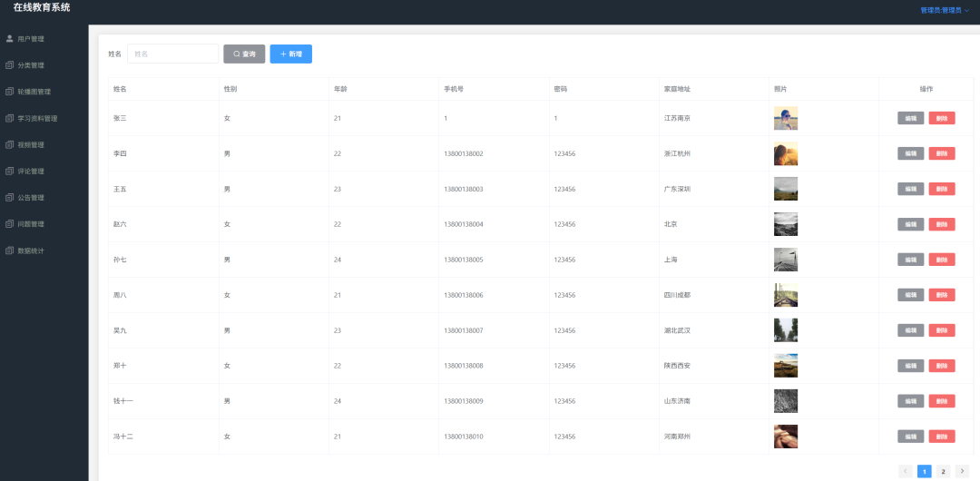Screen dimensions: 980x481
Task: Click the icon beside 视频管理
Action: click(9, 144)
